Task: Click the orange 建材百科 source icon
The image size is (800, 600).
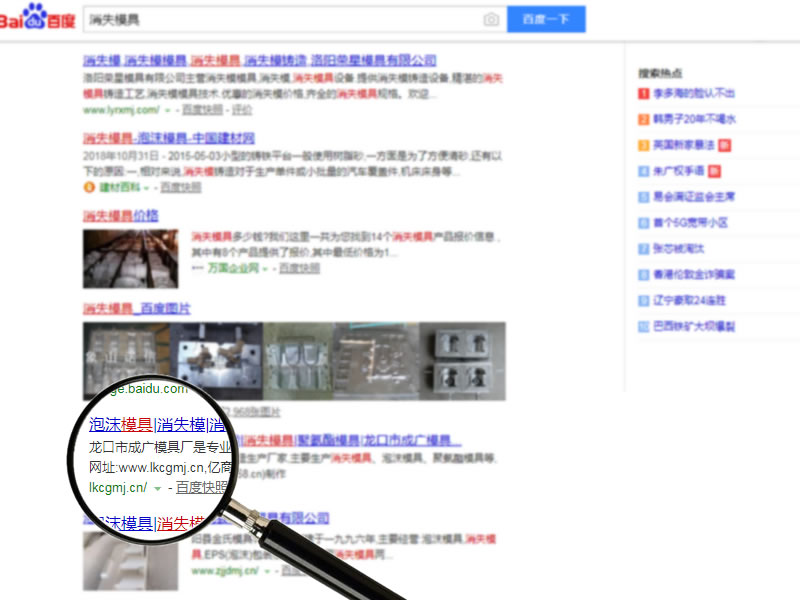Action: [89, 187]
